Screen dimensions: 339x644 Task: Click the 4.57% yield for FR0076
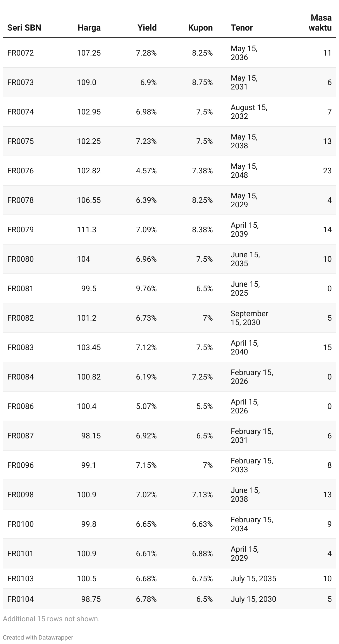click(146, 171)
